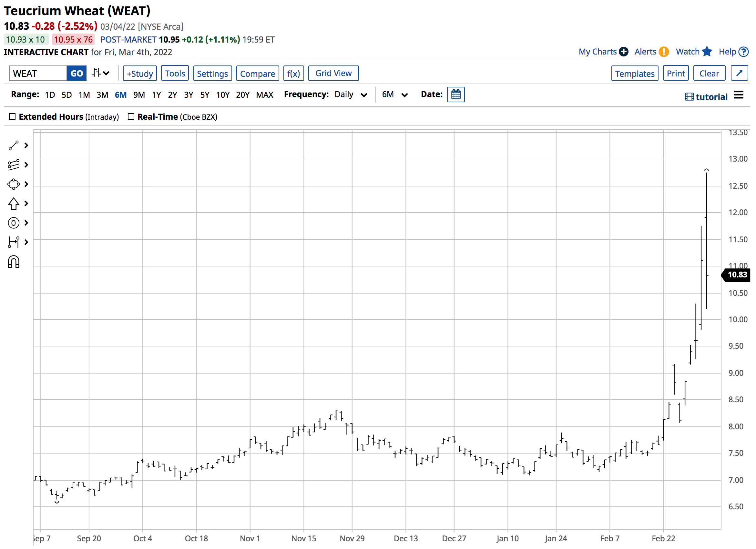
Task: Select the 1Y range
Action: click(x=156, y=95)
